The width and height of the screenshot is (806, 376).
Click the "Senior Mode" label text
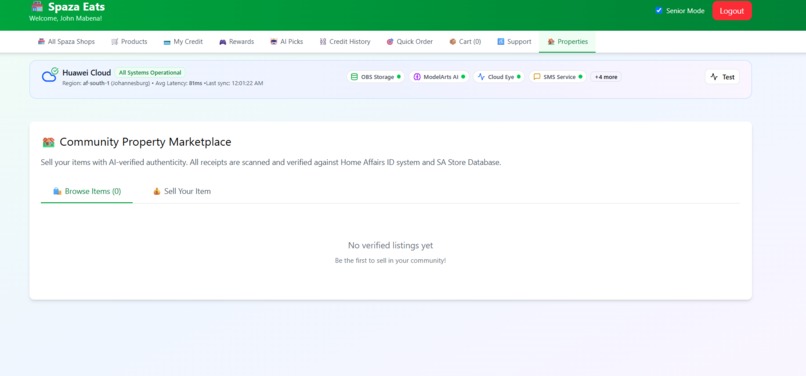[685, 11]
